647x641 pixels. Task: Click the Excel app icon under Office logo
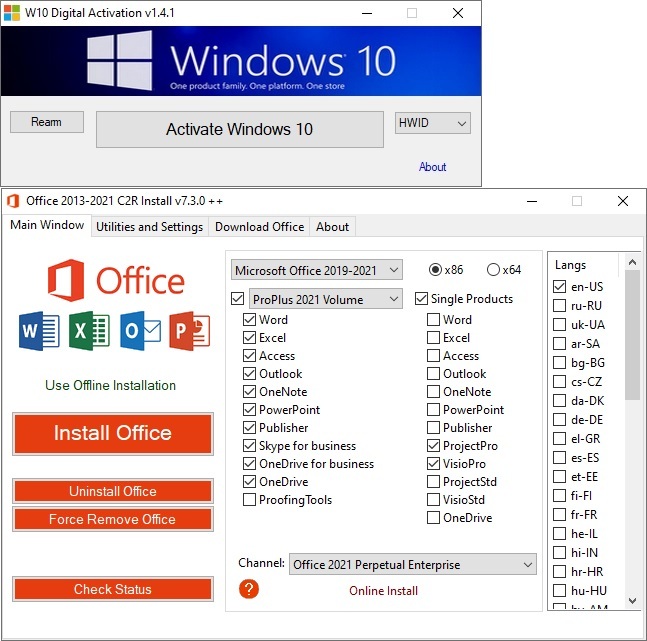(89, 331)
